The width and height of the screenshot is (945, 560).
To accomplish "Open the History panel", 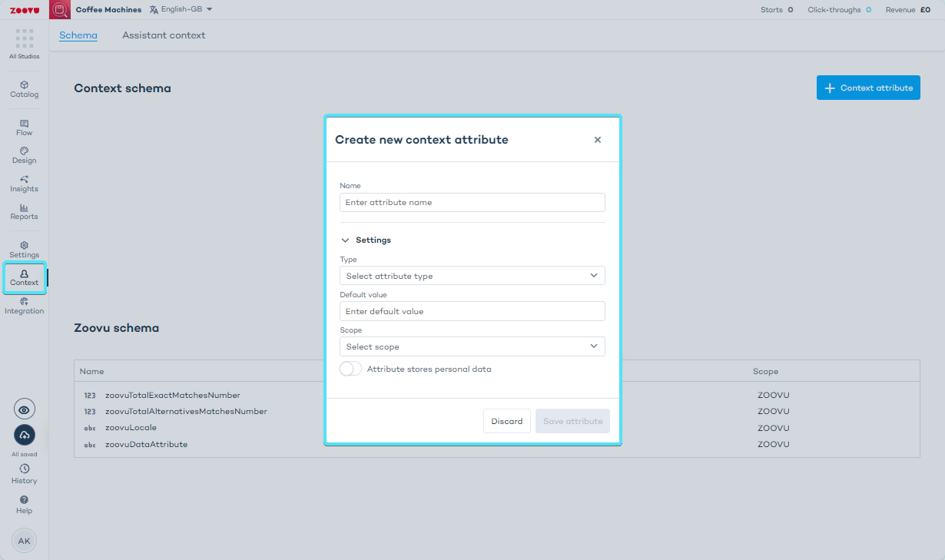I will 24,474.
